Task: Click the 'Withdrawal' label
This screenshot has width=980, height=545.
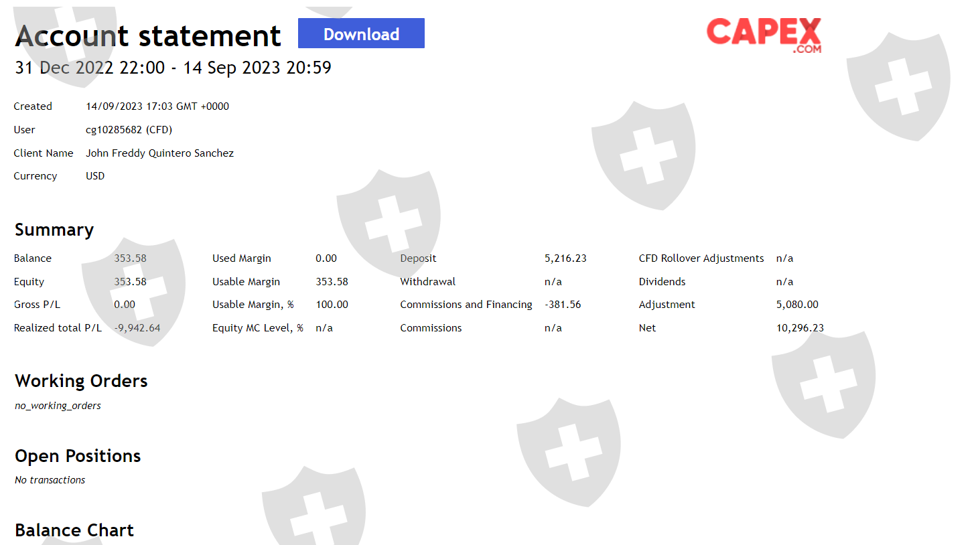Action: (427, 282)
